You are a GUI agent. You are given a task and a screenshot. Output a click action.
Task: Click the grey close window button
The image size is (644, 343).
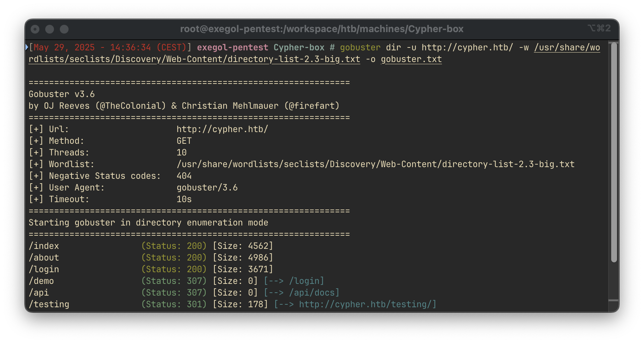coord(35,29)
